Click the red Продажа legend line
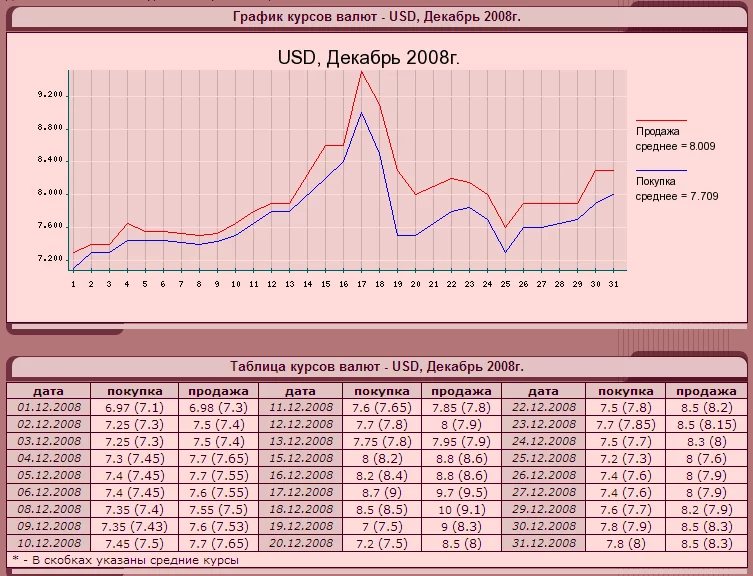The image size is (753, 576). [661, 120]
